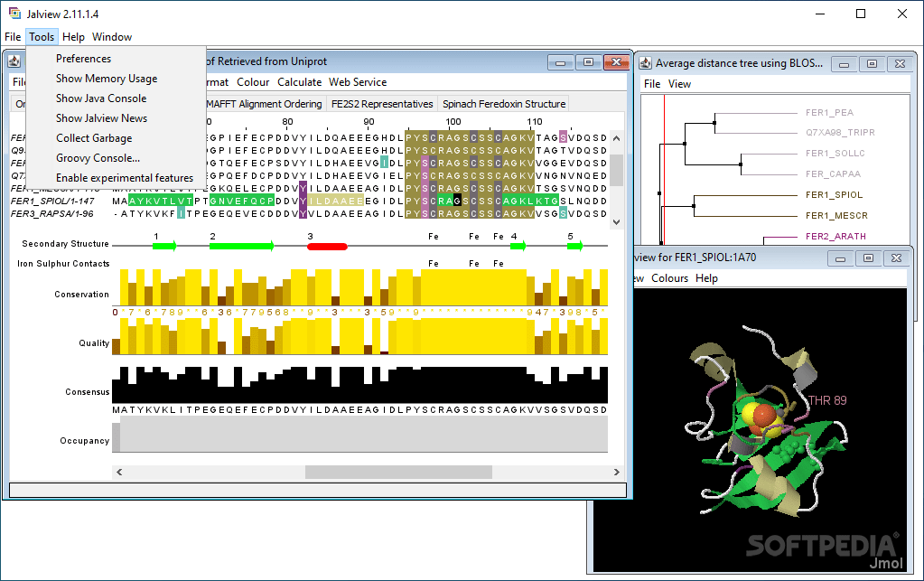924x581 pixels.
Task: Open the Colour menu in alignment window
Action: (253, 82)
